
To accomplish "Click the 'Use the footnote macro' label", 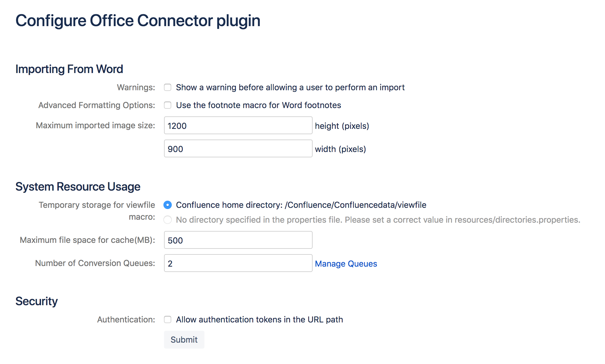I will tap(259, 105).
